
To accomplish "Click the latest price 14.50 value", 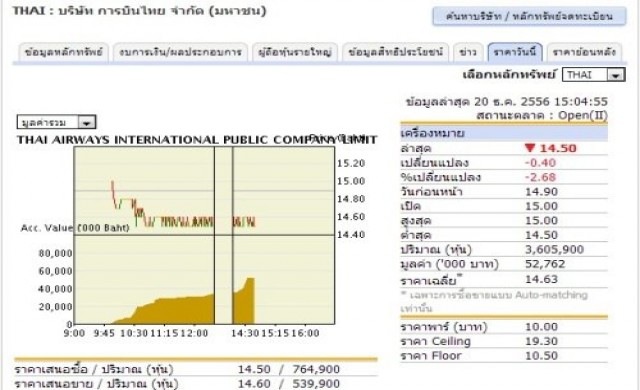I will coord(558,148).
